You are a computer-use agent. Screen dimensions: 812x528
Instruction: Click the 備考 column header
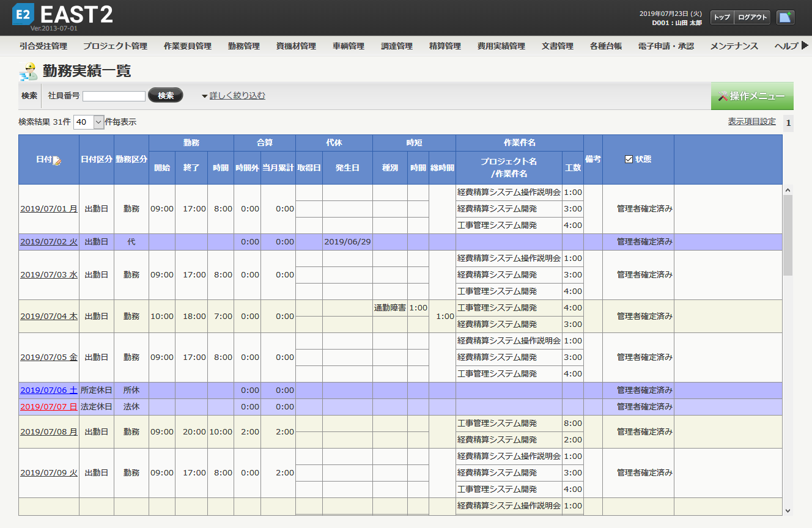tap(593, 159)
